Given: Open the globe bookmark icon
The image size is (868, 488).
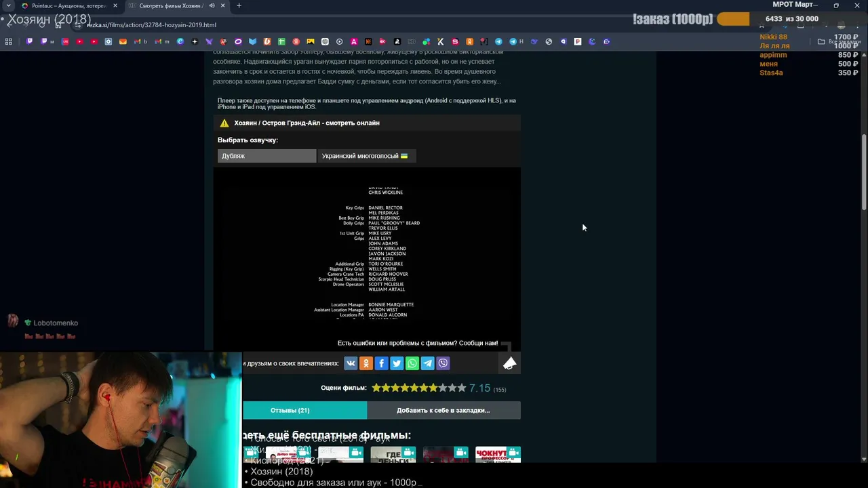Looking at the screenshot, I should tap(549, 41).
